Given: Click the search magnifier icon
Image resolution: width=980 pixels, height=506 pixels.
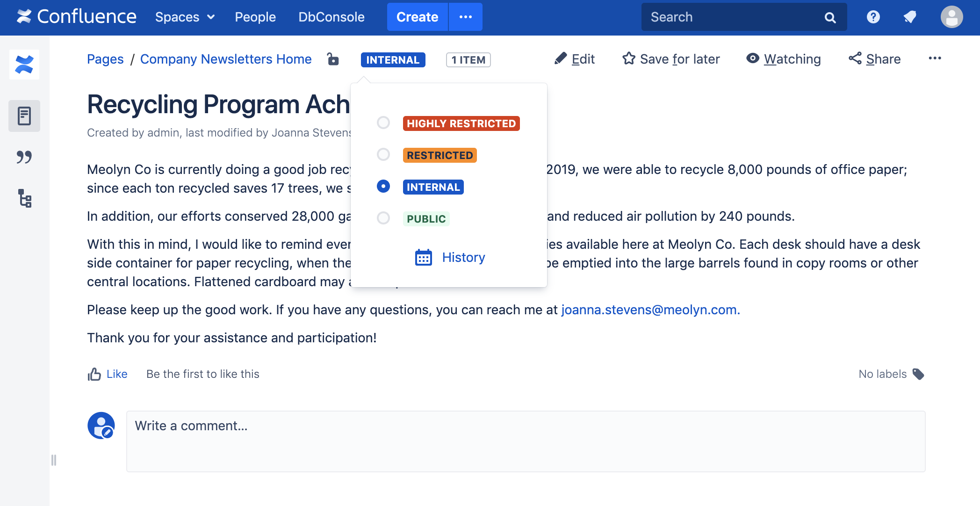Looking at the screenshot, I should [830, 17].
